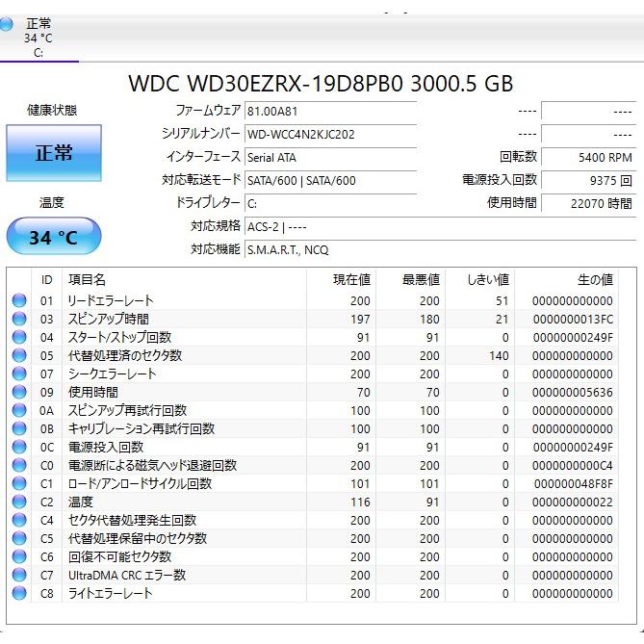Click the interface field Serial ATA
Viewport: 644px width, 644px height.
(x=330, y=157)
